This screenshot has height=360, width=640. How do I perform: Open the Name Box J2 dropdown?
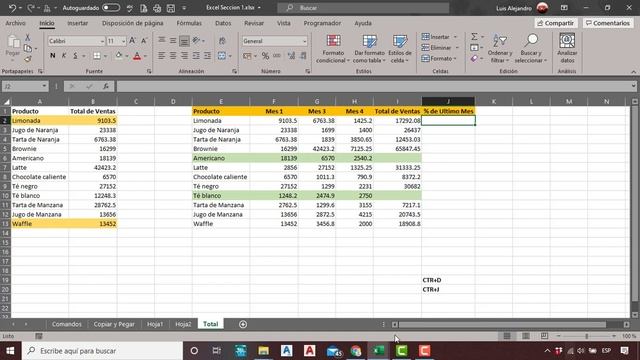pos(44,86)
